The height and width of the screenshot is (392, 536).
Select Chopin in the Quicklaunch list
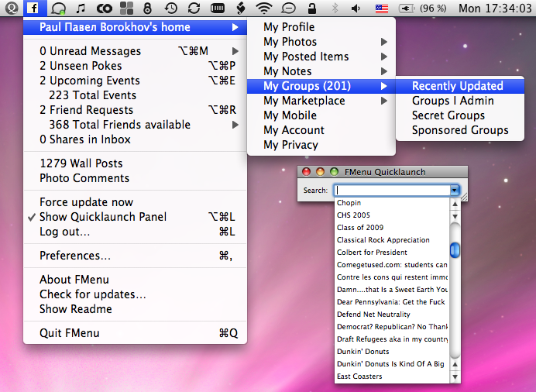pos(392,203)
